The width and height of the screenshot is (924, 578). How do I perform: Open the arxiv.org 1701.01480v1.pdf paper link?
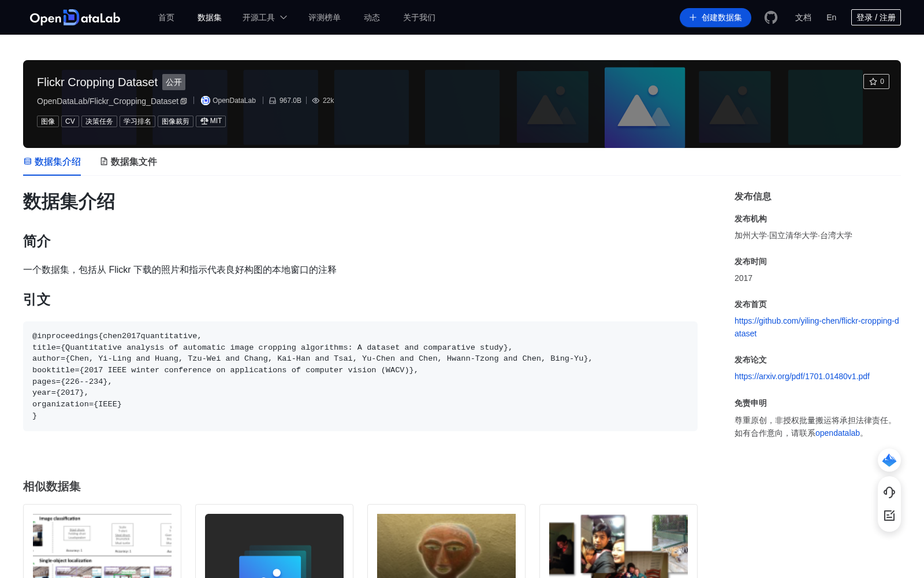click(x=802, y=376)
